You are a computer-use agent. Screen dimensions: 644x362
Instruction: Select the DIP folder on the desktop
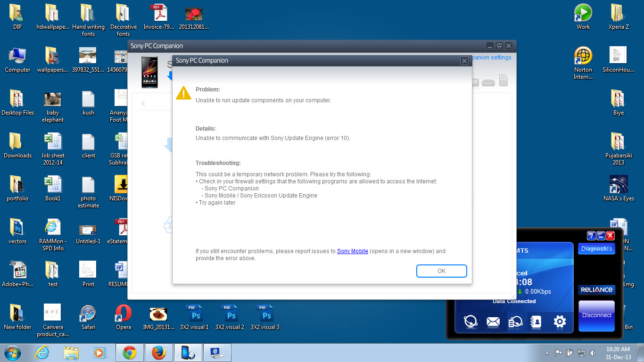(x=17, y=17)
